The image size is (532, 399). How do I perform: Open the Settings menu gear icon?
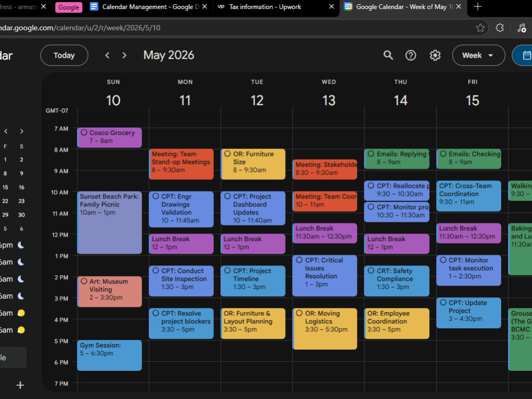(435, 55)
